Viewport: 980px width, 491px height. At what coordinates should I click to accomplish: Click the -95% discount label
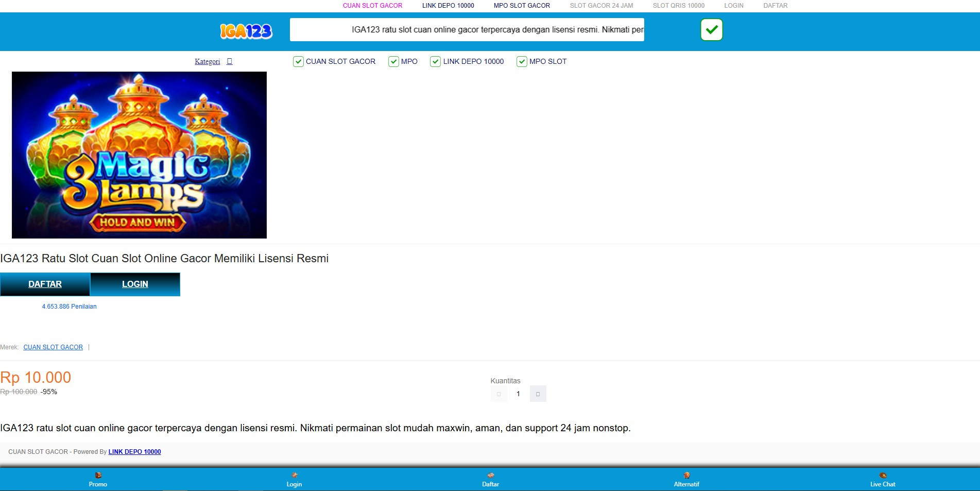[49, 392]
